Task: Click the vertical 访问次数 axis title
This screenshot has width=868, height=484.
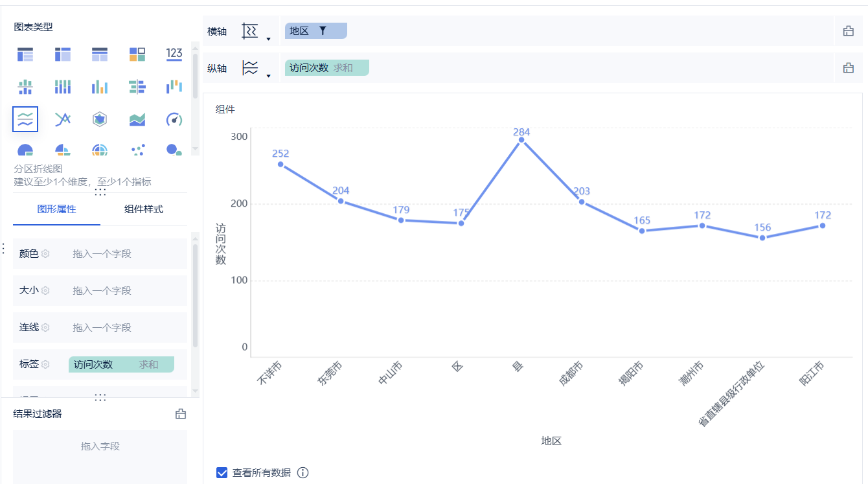Action: coord(221,244)
